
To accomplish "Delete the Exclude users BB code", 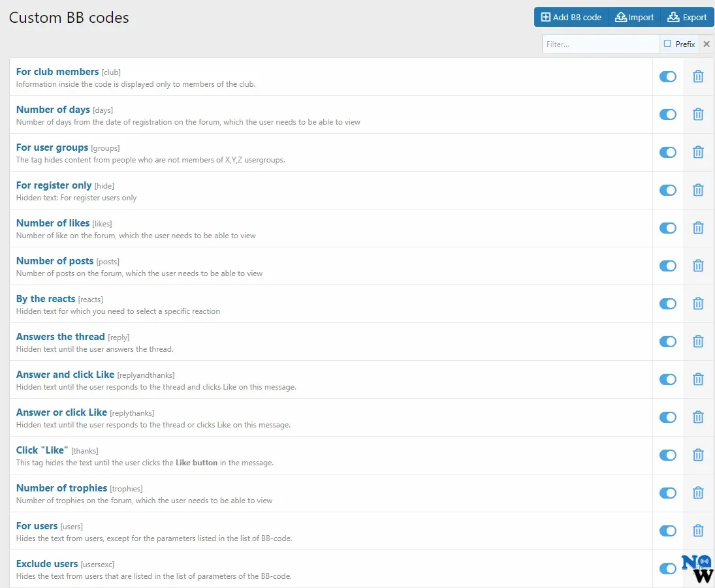I will tap(698, 568).
